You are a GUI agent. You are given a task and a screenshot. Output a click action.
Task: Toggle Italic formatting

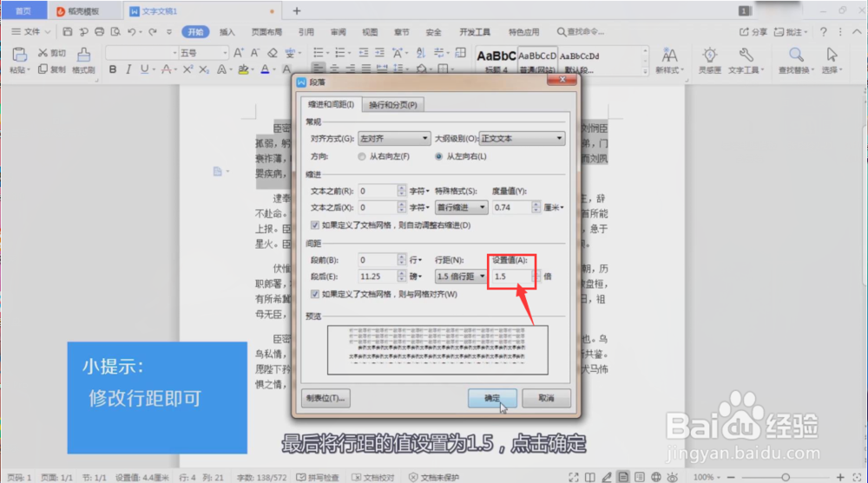[x=128, y=69]
